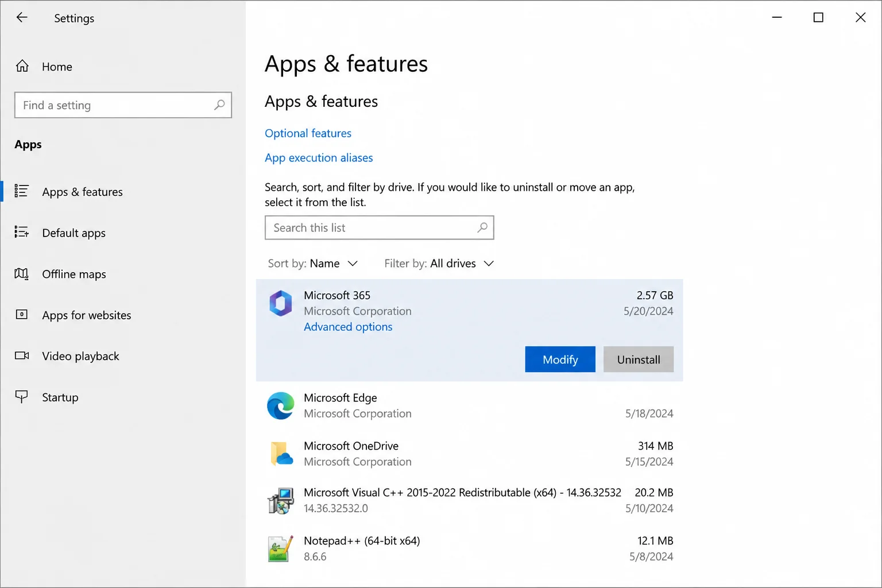Click the Offline maps map icon
Screen dimensions: 882x588
tap(21, 273)
